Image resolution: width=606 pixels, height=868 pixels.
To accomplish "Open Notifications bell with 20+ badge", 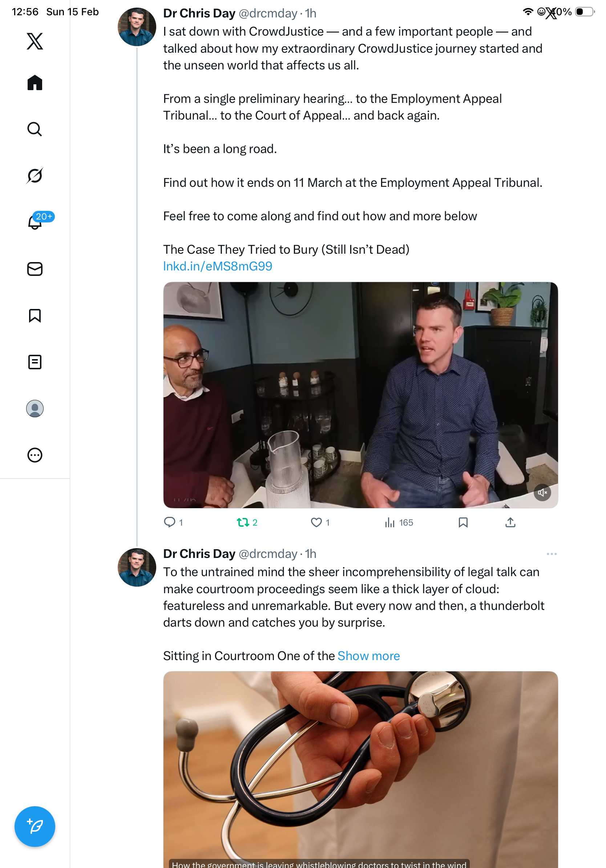I will pos(35,222).
